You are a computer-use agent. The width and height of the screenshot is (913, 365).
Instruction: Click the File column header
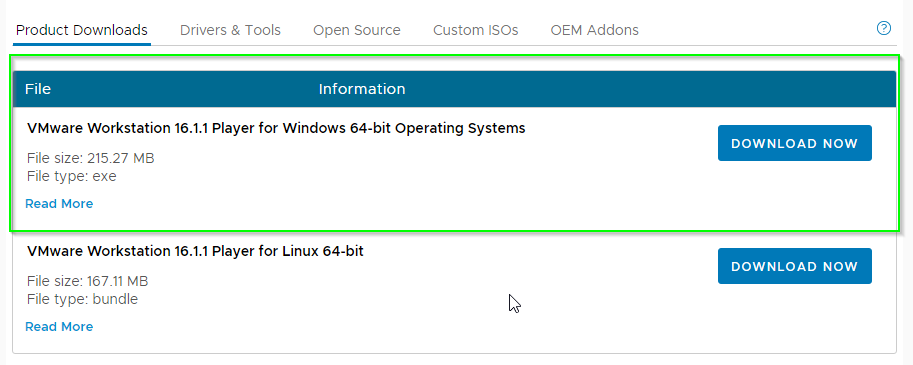tap(38, 89)
